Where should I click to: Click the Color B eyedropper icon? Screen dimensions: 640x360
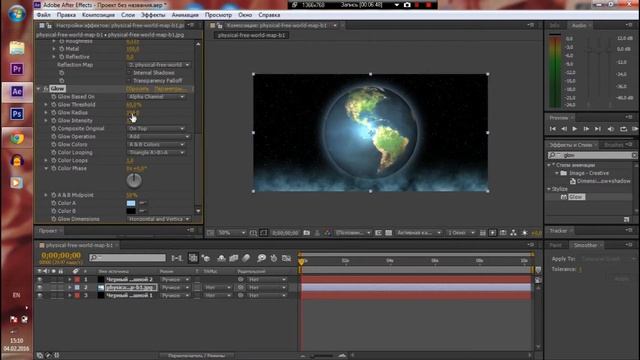[143, 211]
